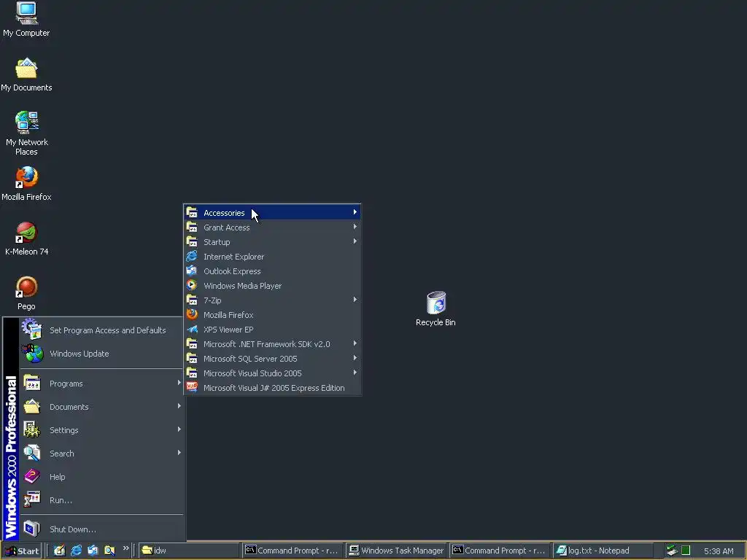
Task: Expand the Programs submenu in Start menu
Action: click(x=101, y=384)
